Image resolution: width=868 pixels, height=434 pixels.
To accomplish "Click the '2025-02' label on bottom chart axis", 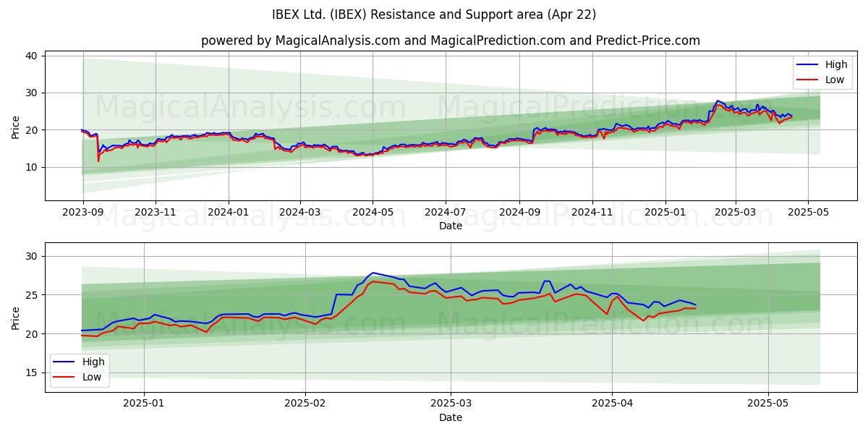I will 305,404.
